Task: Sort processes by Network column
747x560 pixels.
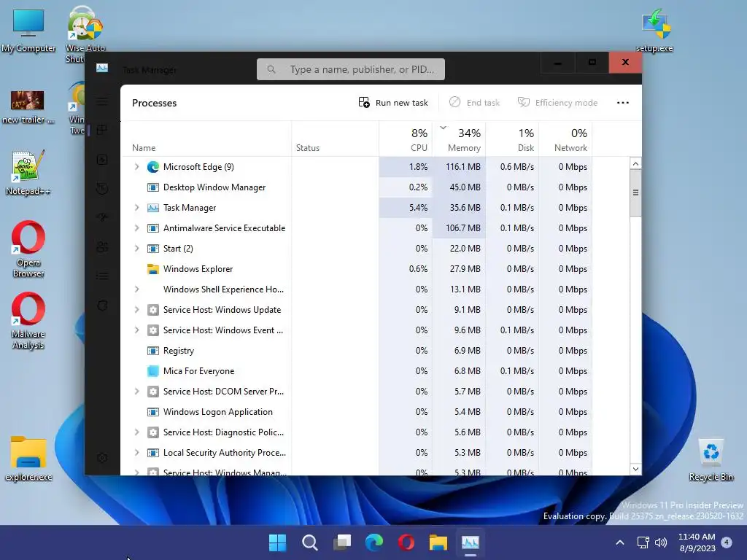Action: pos(566,139)
